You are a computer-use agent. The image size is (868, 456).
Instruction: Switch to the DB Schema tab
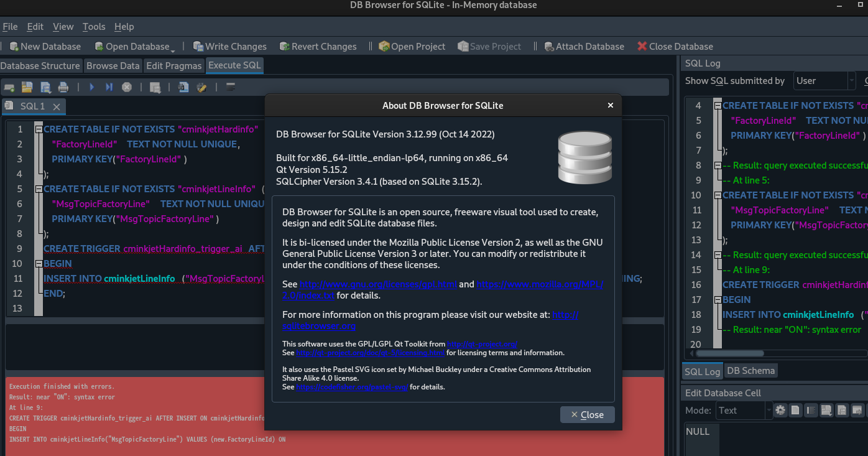pos(750,370)
